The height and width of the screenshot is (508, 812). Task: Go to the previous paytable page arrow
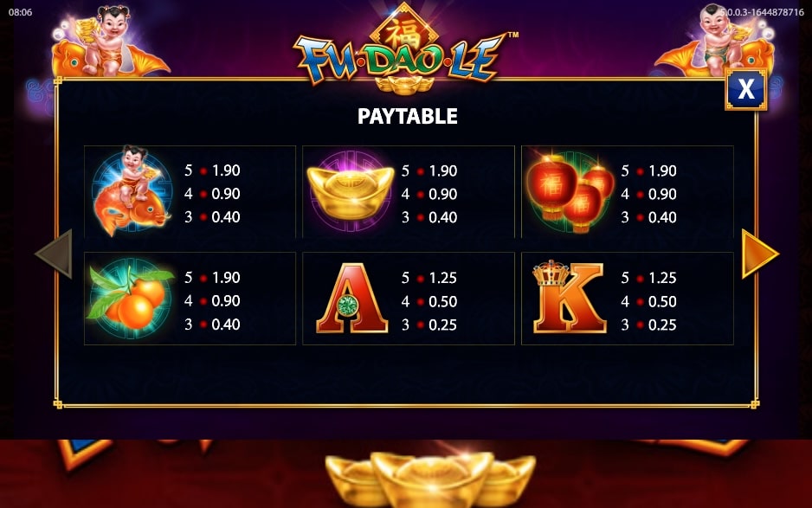click(x=54, y=254)
